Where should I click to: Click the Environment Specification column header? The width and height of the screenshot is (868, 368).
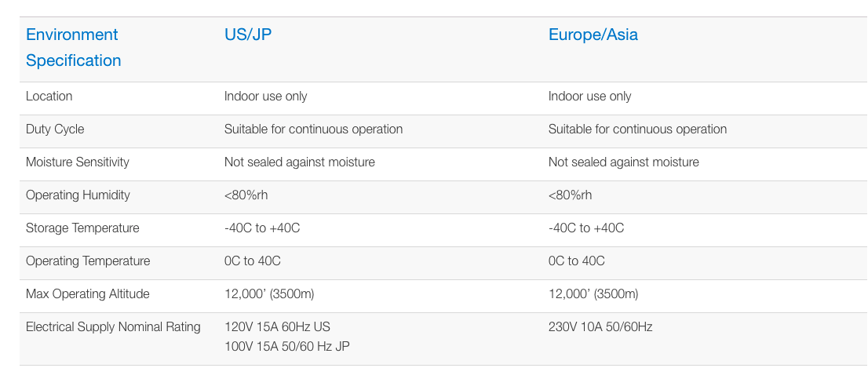(x=73, y=48)
